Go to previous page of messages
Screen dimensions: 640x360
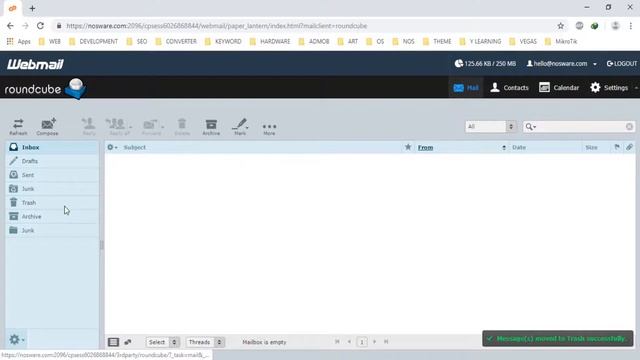[x=349, y=342]
